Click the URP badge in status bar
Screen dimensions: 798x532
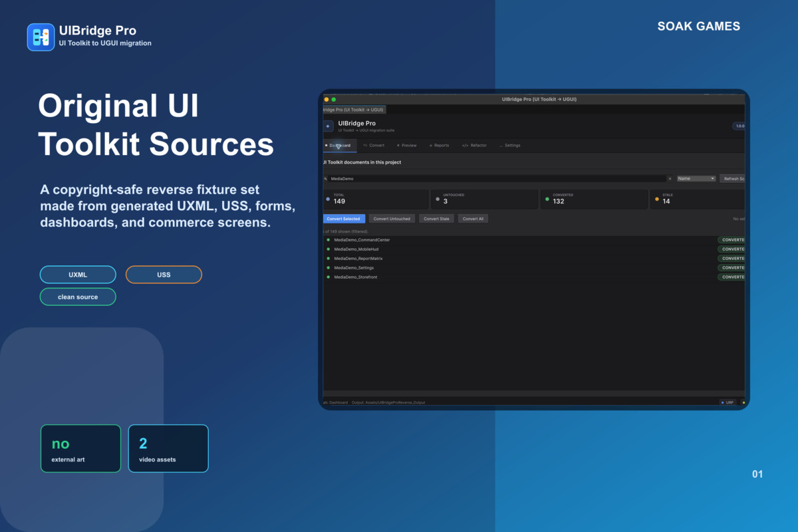pyautogui.click(x=728, y=402)
